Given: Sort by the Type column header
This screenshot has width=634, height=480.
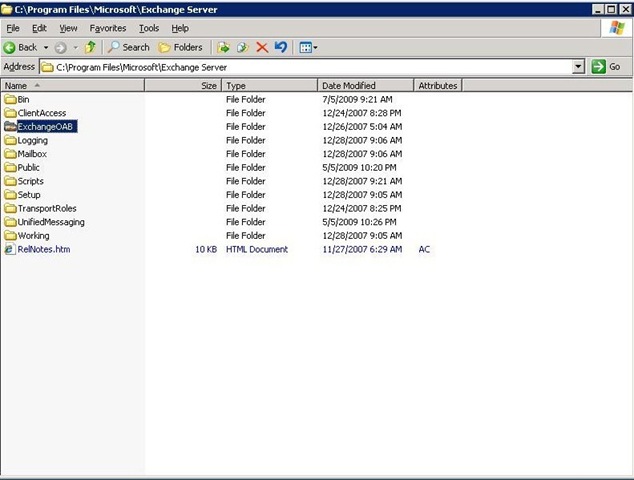Looking at the screenshot, I should click(270, 86).
